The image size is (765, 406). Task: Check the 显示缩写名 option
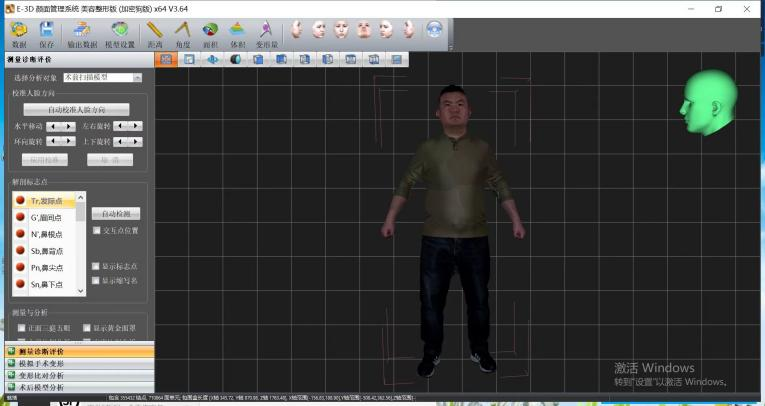97,281
